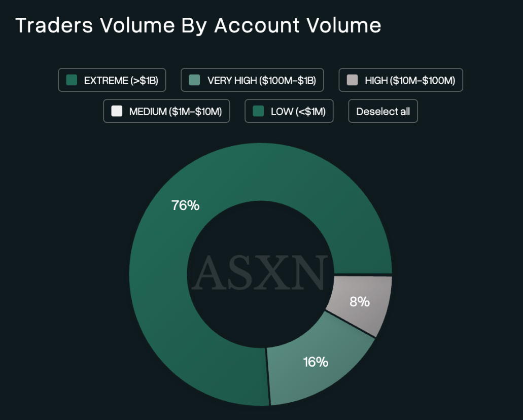Image resolution: width=523 pixels, height=420 pixels.
Task: Click the 76% value label
Action: click(185, 205)
